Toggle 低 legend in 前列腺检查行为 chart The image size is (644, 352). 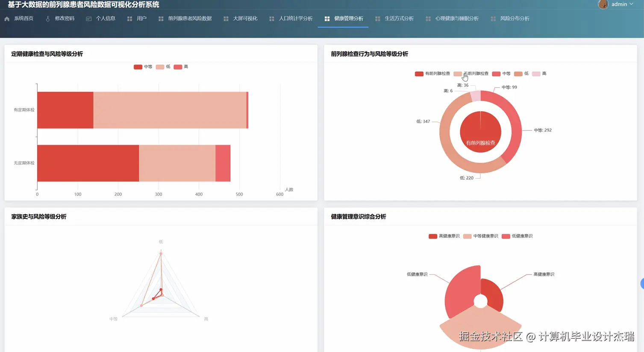coord(521,74)
